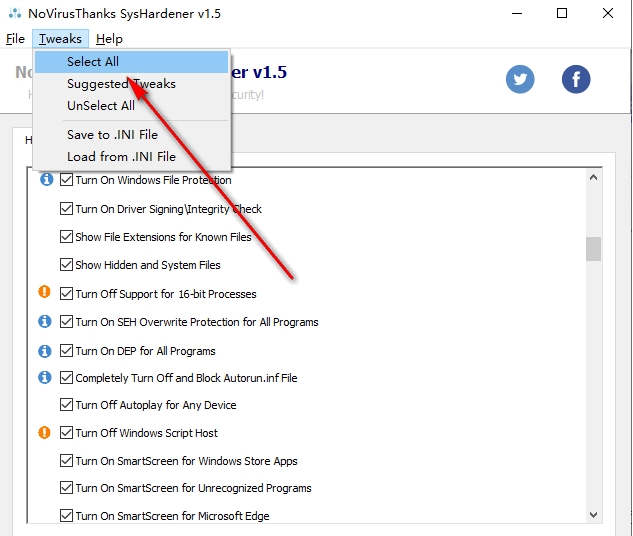Image resolution: width=633 pixels, height=536 pixels.
Task: Minimize the SysHardener window
Action: click(x=517, y=13)
